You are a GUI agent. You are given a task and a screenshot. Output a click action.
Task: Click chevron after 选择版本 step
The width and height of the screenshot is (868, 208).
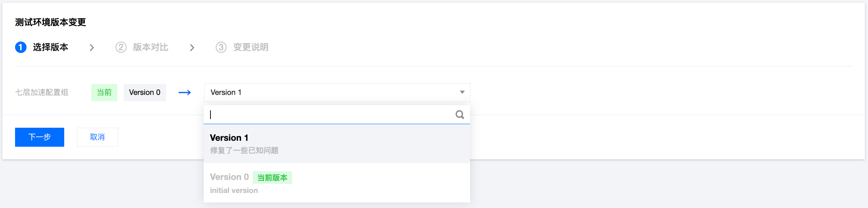(92, 48)
